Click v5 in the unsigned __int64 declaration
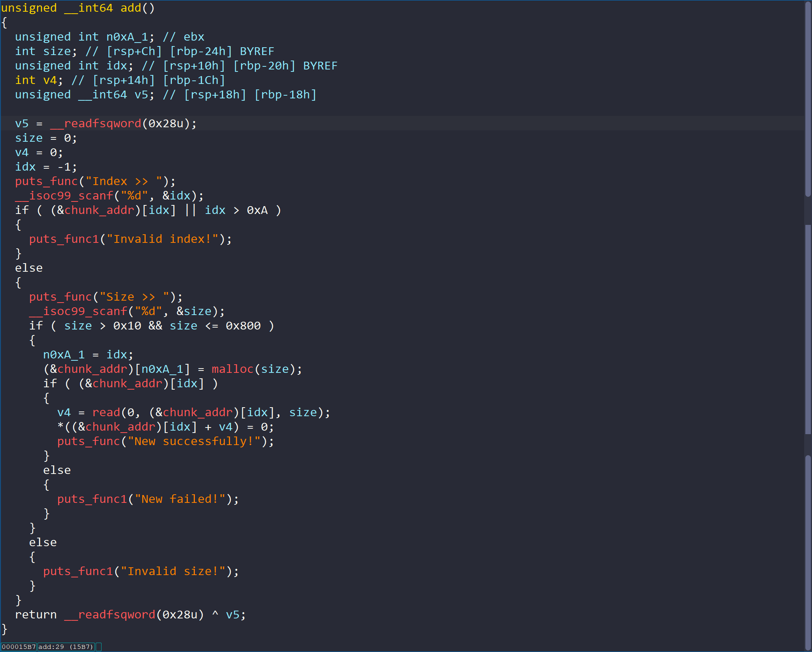 point(141,94)
